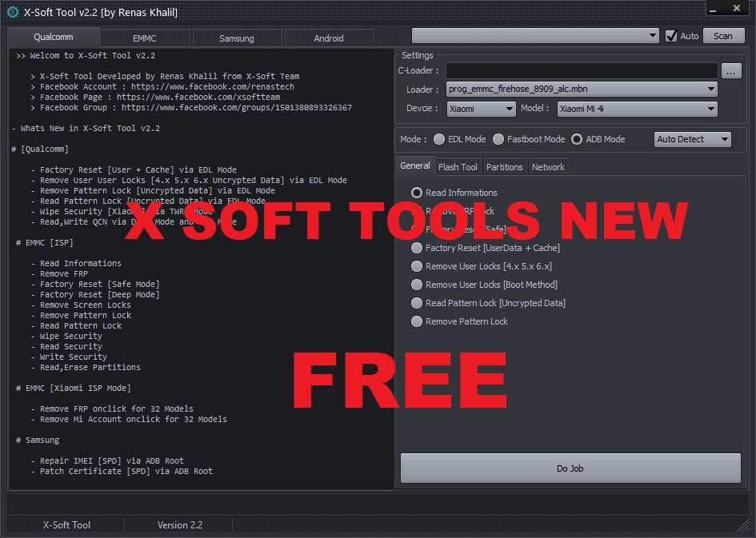The image size is (756, 538).
Task: Open the Android tab
Action: (329, 38)
